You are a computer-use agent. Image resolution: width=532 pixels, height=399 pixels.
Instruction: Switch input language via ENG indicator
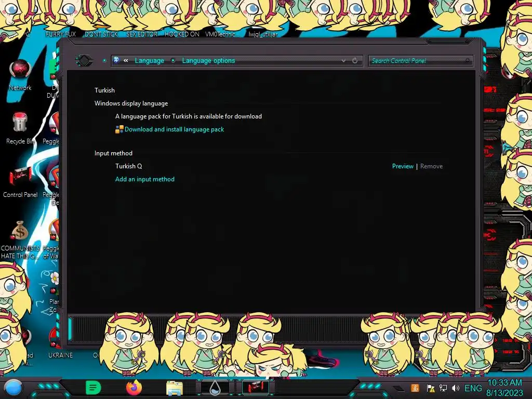[473, 388]
